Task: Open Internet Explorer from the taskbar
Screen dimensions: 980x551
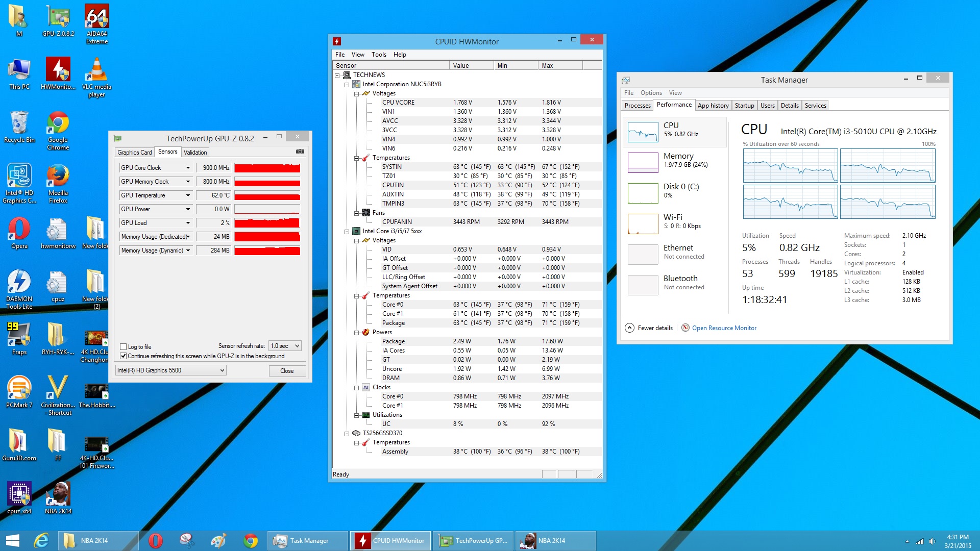Action: tap(41, 541)
